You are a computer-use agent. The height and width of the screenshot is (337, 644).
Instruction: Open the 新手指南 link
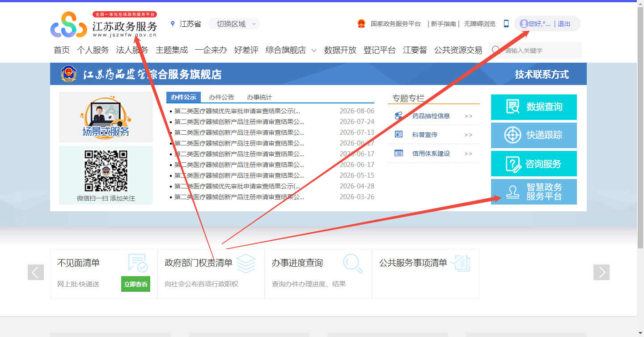click(x=443, y=24)
